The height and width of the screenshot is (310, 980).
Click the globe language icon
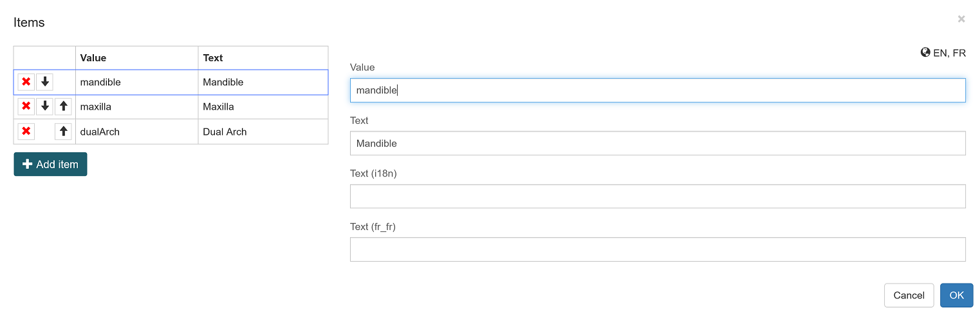[x=925, y=53]
